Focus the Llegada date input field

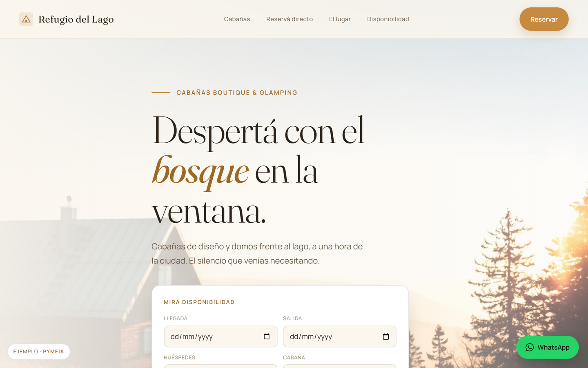[220, 337]
